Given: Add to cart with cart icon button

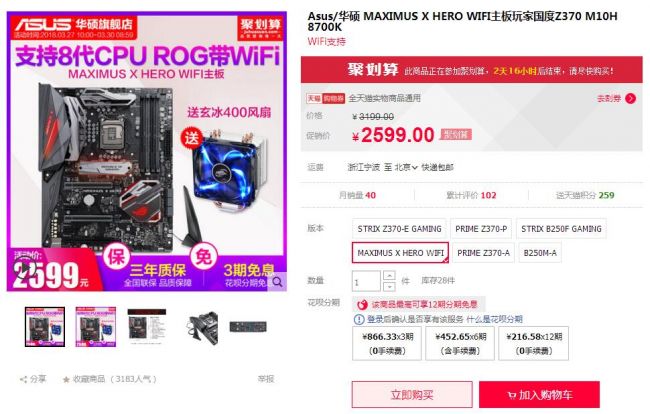Looking at the screenshot, I should pyautogui.click(x=539, y=395).
